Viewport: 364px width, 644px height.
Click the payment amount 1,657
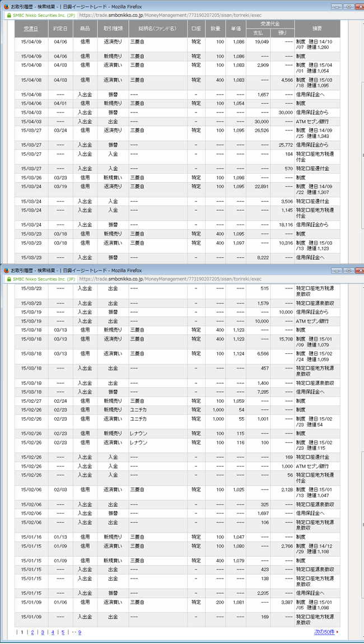(x=263, y=95)
